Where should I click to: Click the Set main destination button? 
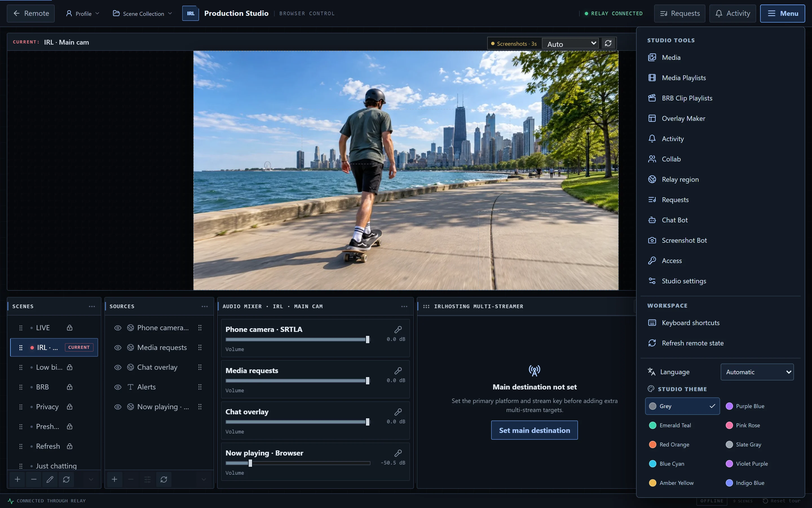point(535,430)
